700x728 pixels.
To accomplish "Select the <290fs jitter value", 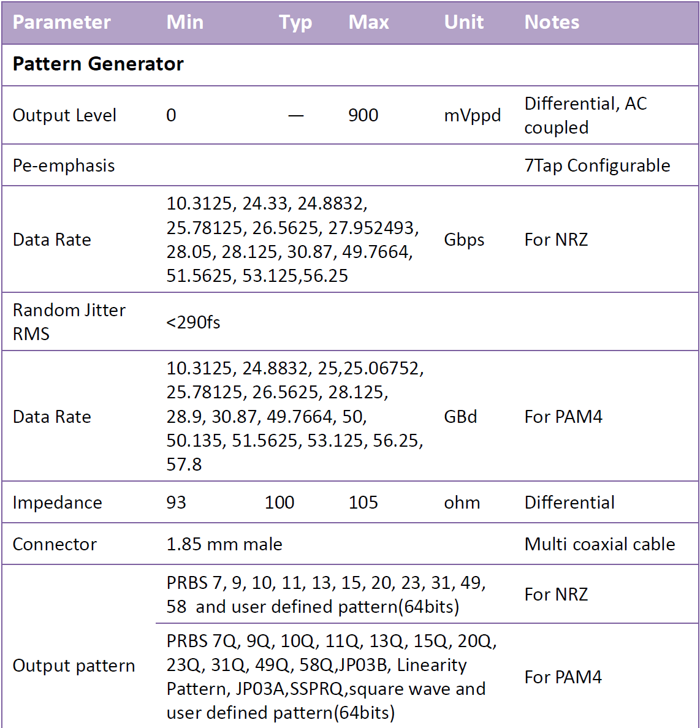I will coord(193,322).
